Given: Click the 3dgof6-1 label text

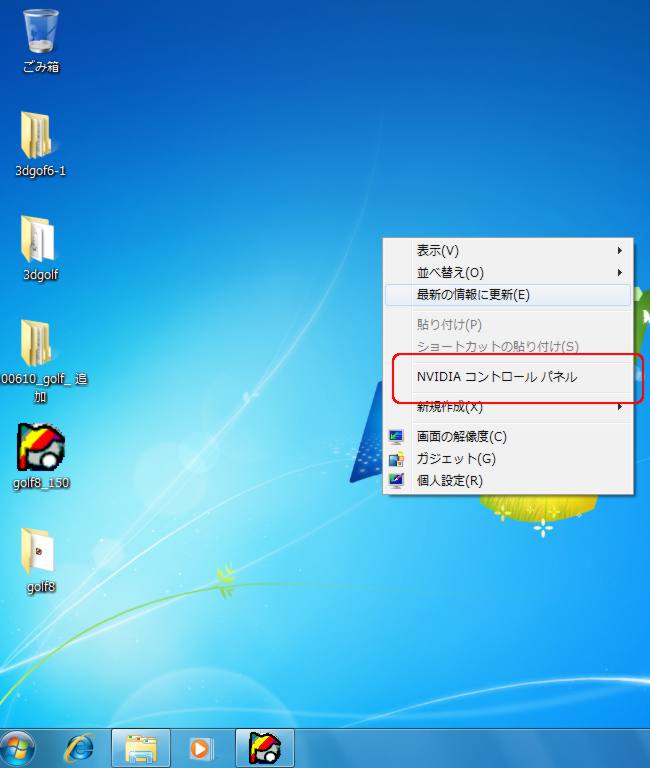Looking at the screenshot, I should tap(41, 171).
